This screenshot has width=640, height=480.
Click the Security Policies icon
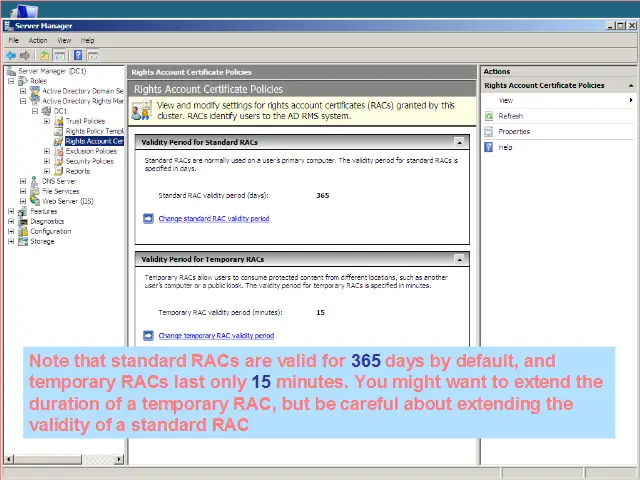click(x=59, y=161)
